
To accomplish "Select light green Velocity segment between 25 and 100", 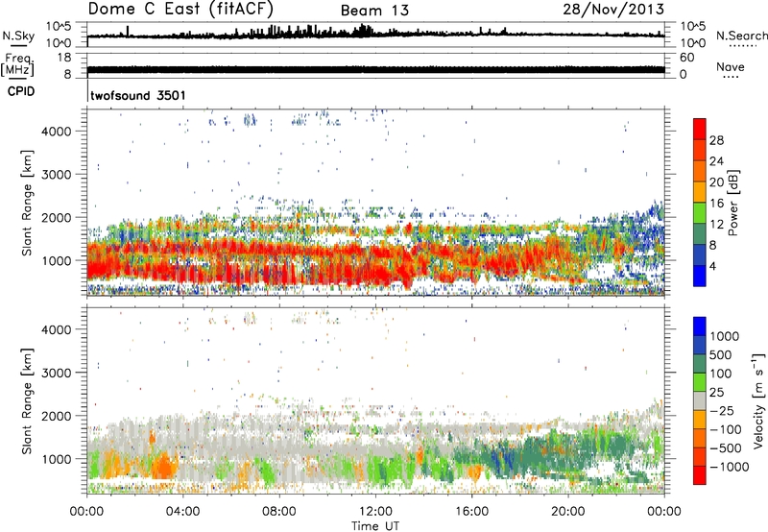I will pyautogui.click(x=700, y=382).
